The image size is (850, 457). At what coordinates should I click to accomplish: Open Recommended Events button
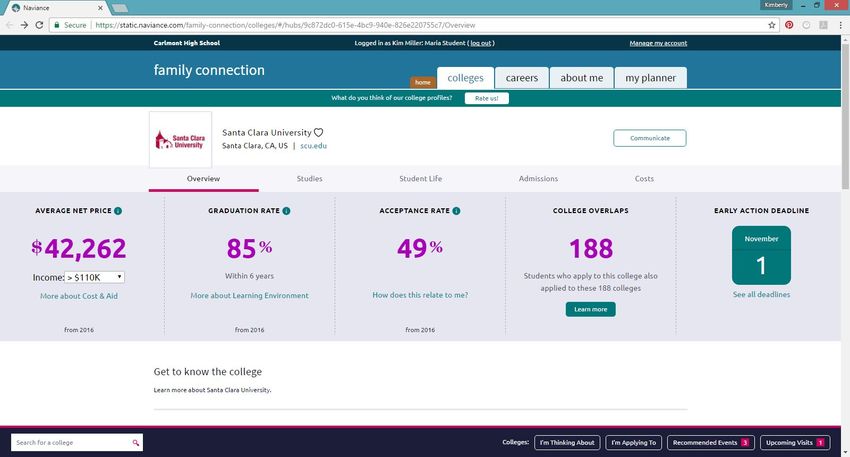point(711,442)
